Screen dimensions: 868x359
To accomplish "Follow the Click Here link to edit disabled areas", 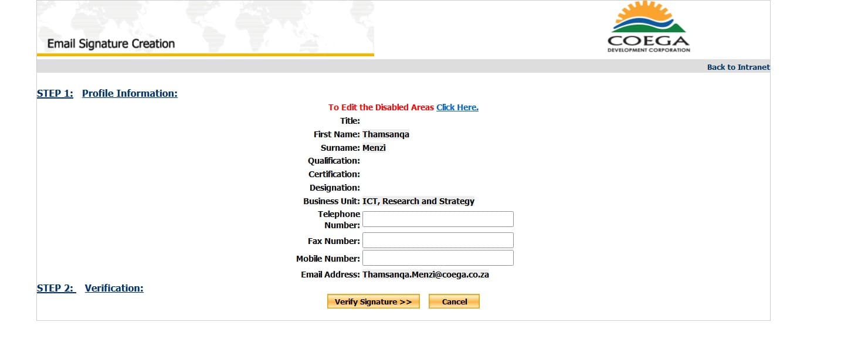I will [x=457, y=107].
